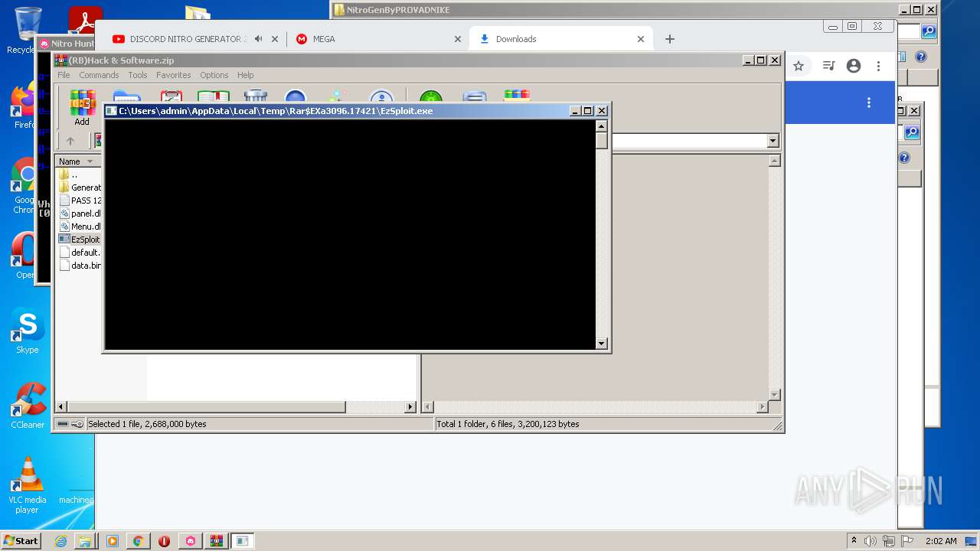
Task: Close the DISCORD NITRO GENERATOR tab
Action: pyautogui.click(x=275, y=39)
